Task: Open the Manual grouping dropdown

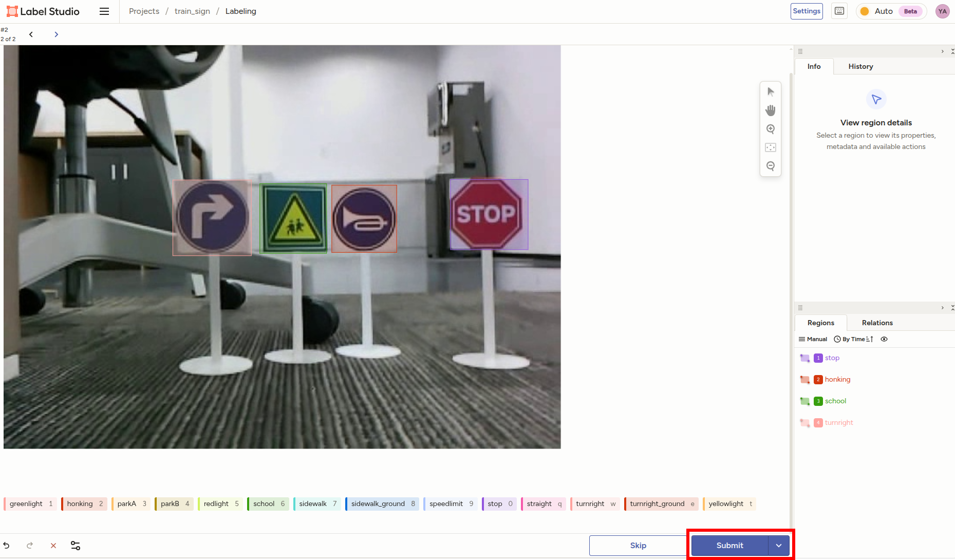Action: point(813,339)
